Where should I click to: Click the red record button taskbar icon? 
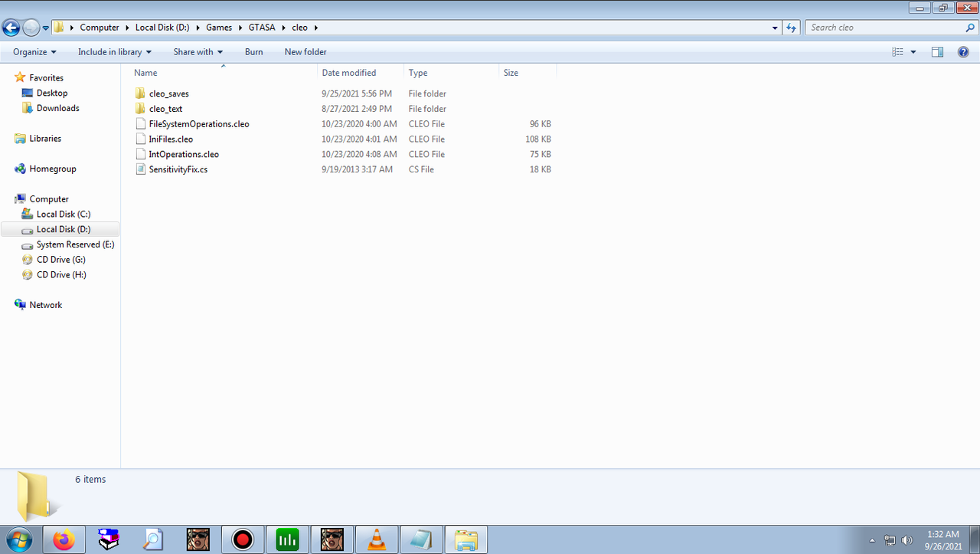pos(243,539)
